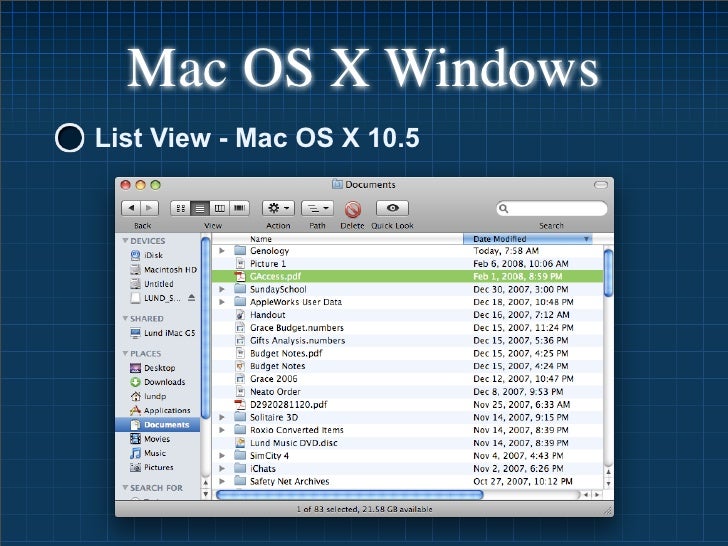Viewport: 728px width, 546px height.
Task: Select GAccess.pdf file row
Action: pyautogui.click(x=408, y=276)
